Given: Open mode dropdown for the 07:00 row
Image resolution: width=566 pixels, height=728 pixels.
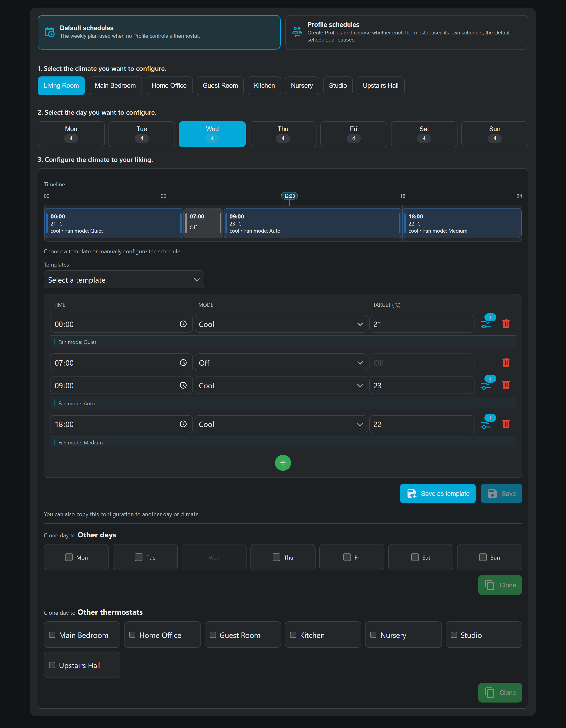Looking at the screenshot, I should [x=281, y=363].
